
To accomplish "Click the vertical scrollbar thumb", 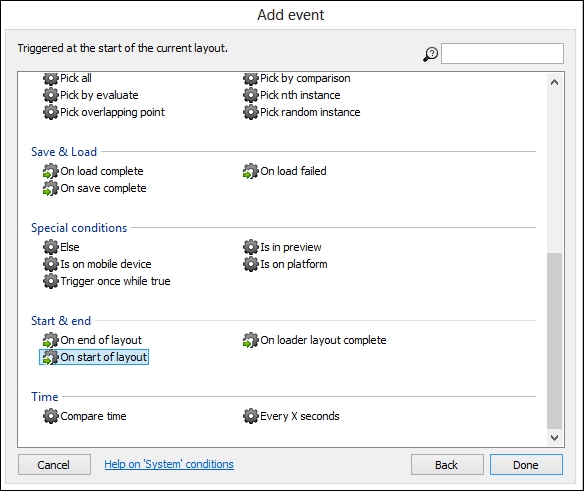I will 554,341.
